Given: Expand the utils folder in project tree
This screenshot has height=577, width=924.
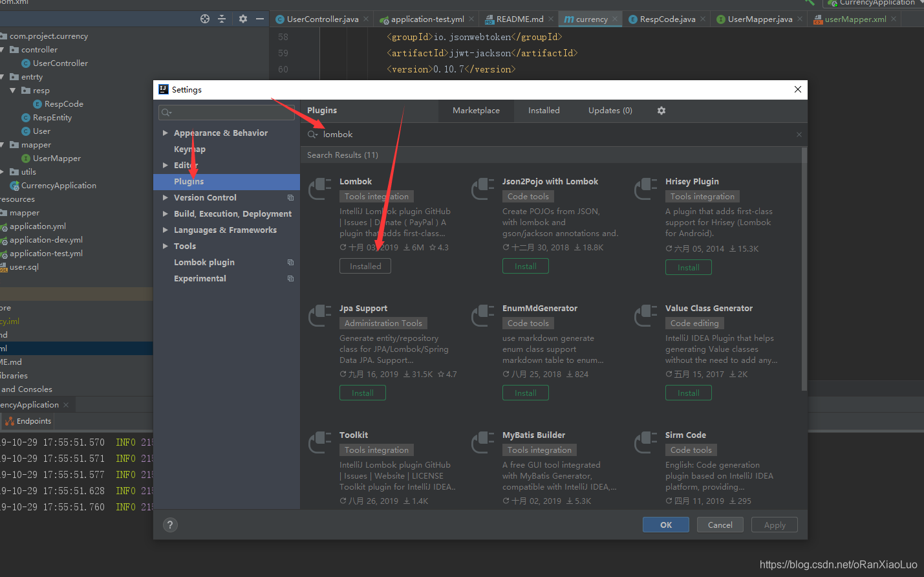Looking at the screenshot, I should 2,172.
